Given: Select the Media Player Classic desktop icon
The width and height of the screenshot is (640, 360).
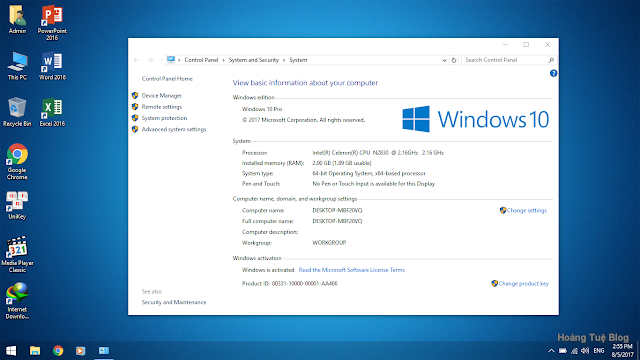Looking at the screenshot, I should [x=17, y=254].
